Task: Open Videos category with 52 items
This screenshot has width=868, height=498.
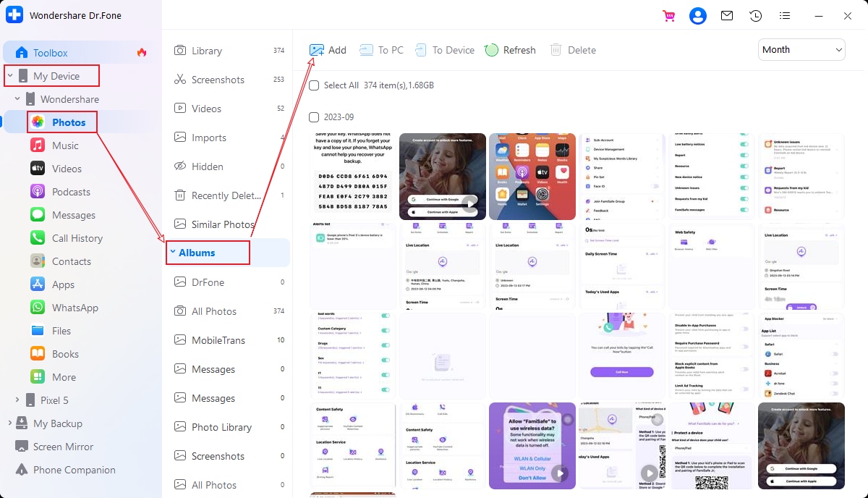Action: 229,109
